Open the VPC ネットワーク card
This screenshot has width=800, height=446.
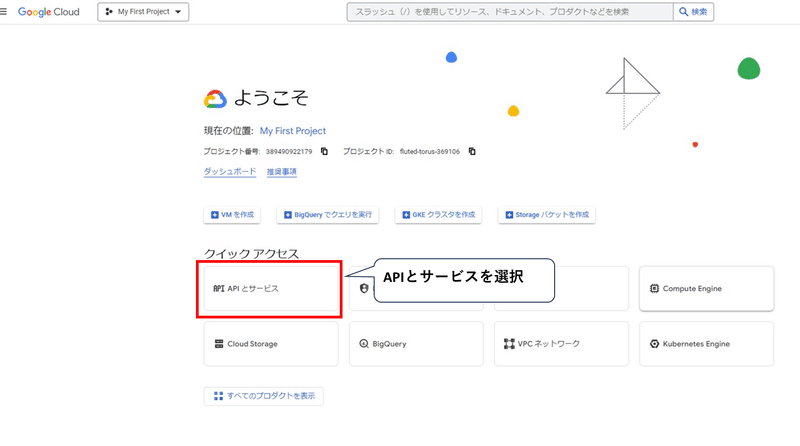[x=561, y=343]
